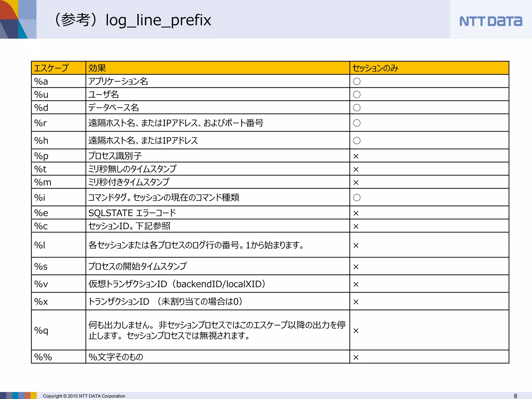Select the 'ユーザ名' cell
Image resolution: width=532 pixels, height=399 pixels.
tap(218, 94)
